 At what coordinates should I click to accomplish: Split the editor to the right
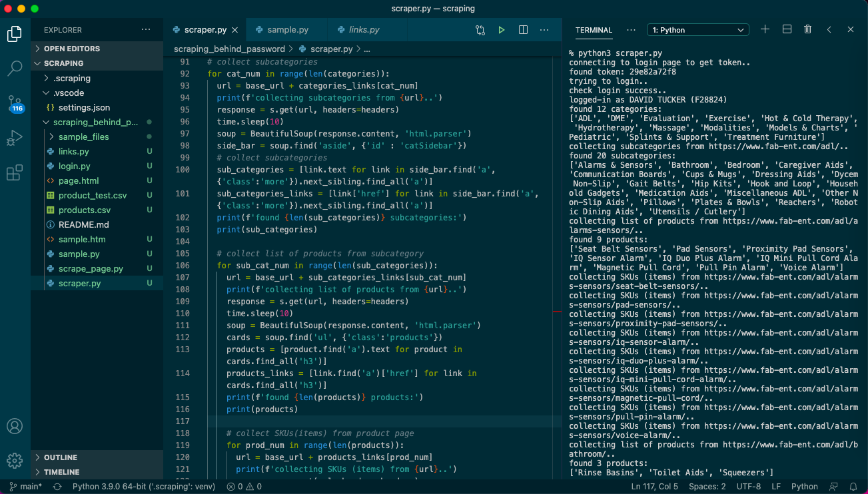523,30
